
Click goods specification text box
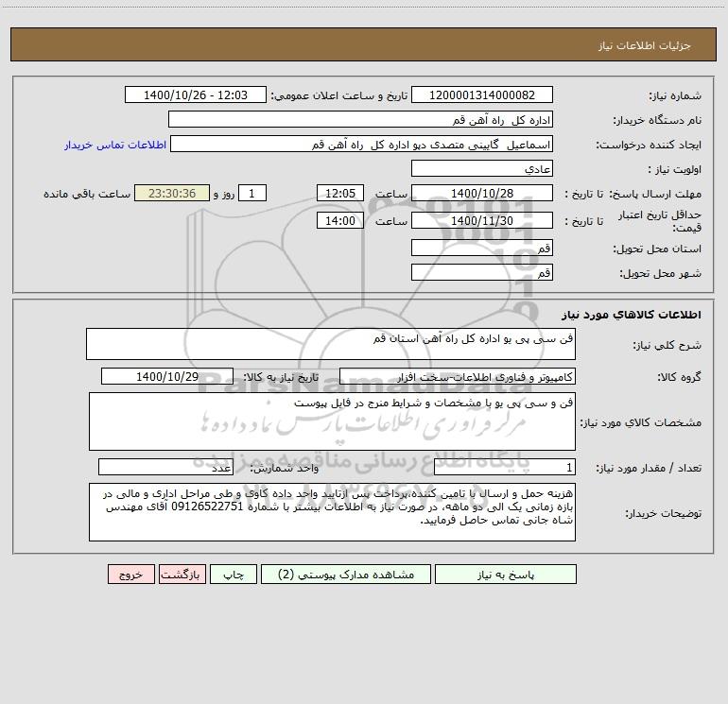[x=332, y=421]
